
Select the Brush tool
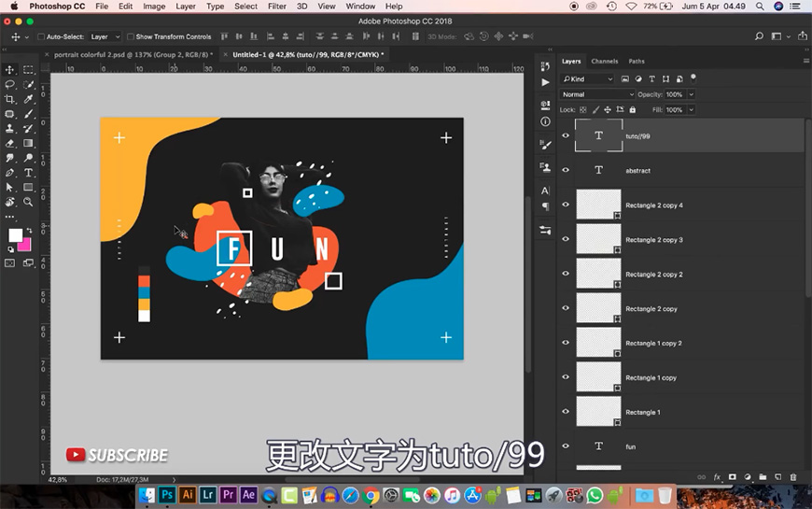tap(29, 114)
